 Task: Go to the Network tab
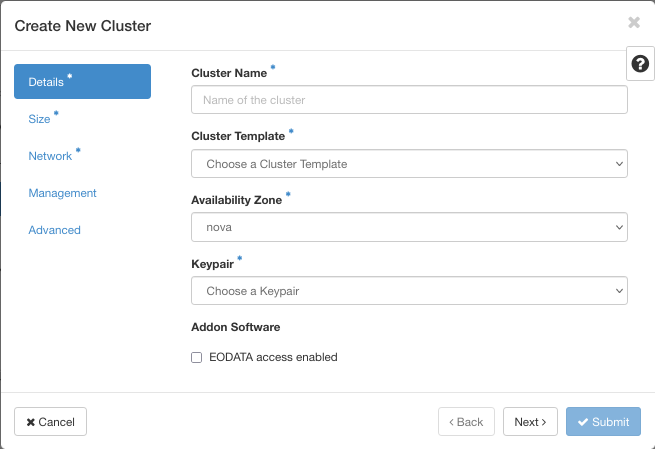[x=51, y=156]
